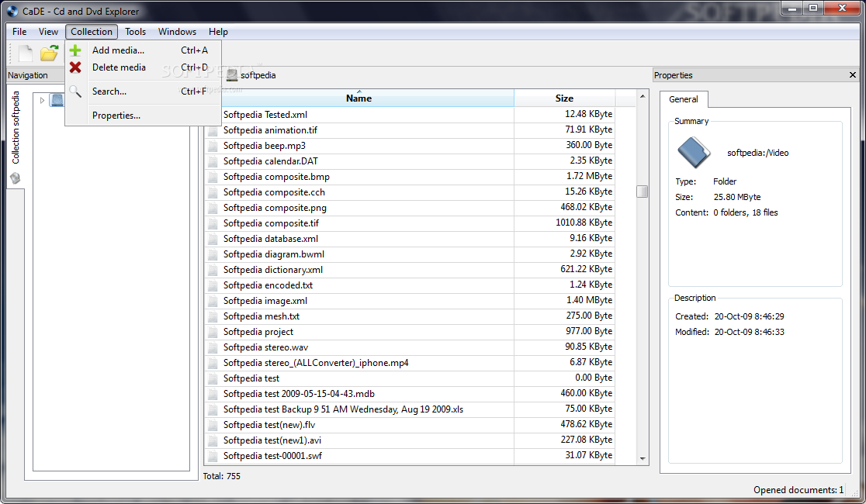Select the Collection softpedia vertical tab

click(x=16, y=127)
